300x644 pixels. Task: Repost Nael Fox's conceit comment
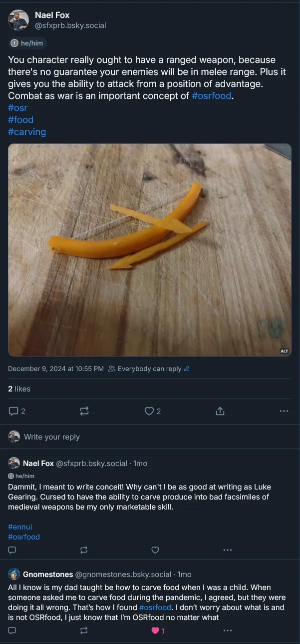coord(84,550)
